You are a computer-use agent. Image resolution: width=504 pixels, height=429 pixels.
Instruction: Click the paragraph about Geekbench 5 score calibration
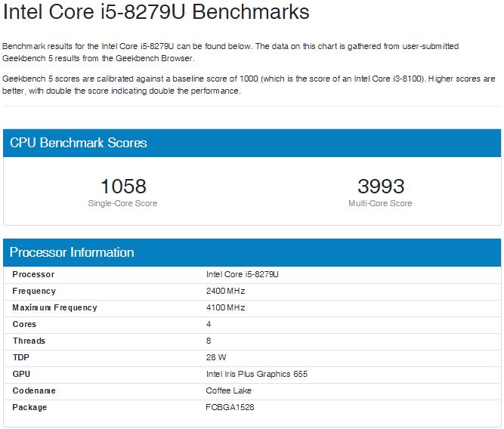(249, 85)
